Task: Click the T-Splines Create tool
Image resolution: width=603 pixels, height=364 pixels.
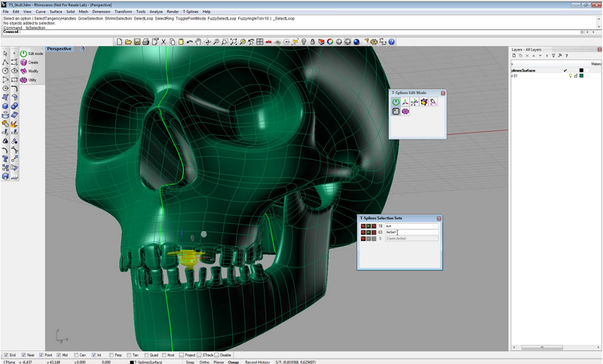Action: 23,63
